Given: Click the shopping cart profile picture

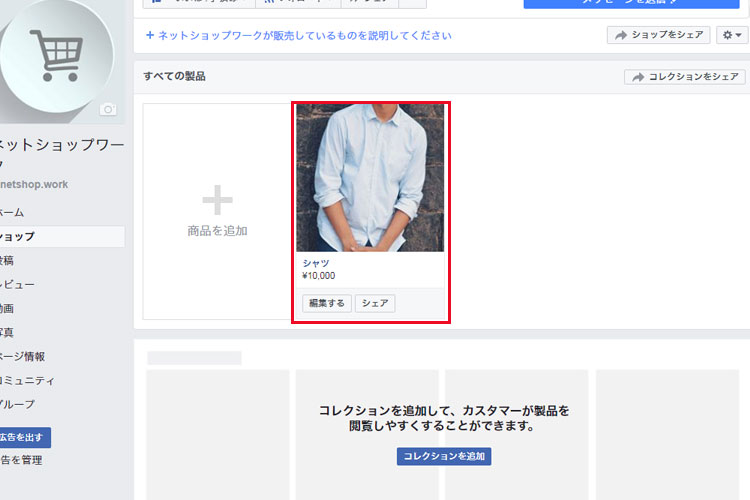Looking at the screenshot, I should click(x=56, y=55).
